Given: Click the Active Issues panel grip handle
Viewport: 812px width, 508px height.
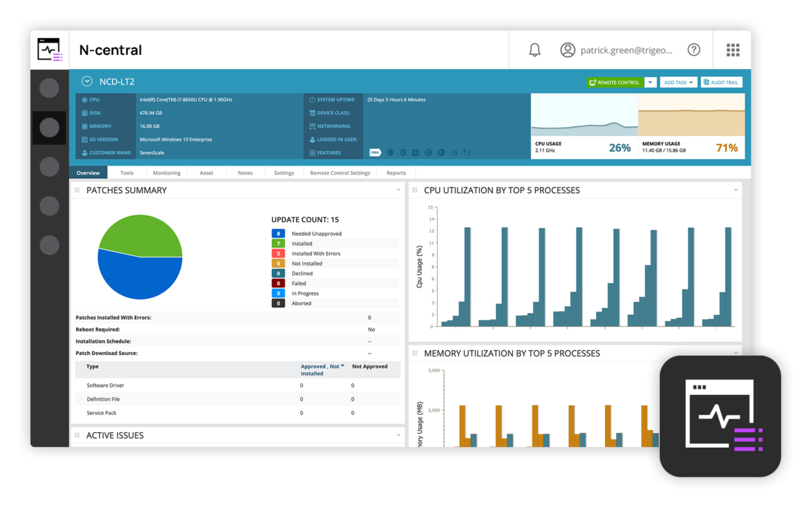Looking at the screenshot, I should [77, 436].
